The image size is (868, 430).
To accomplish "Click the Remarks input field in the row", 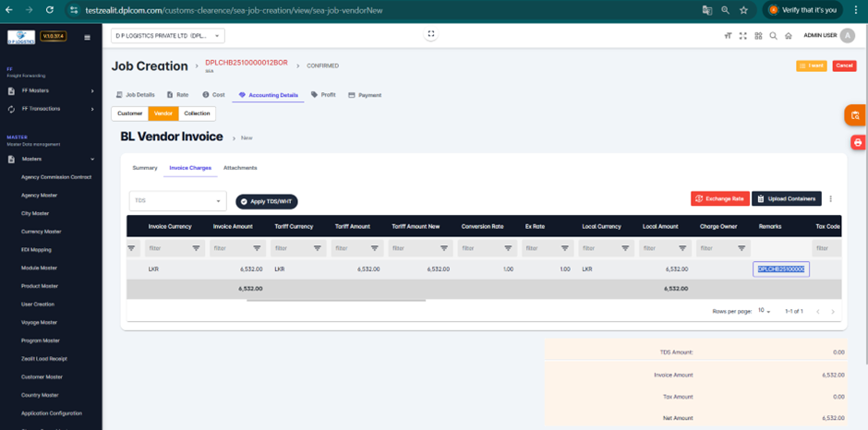I will [781, 269].
